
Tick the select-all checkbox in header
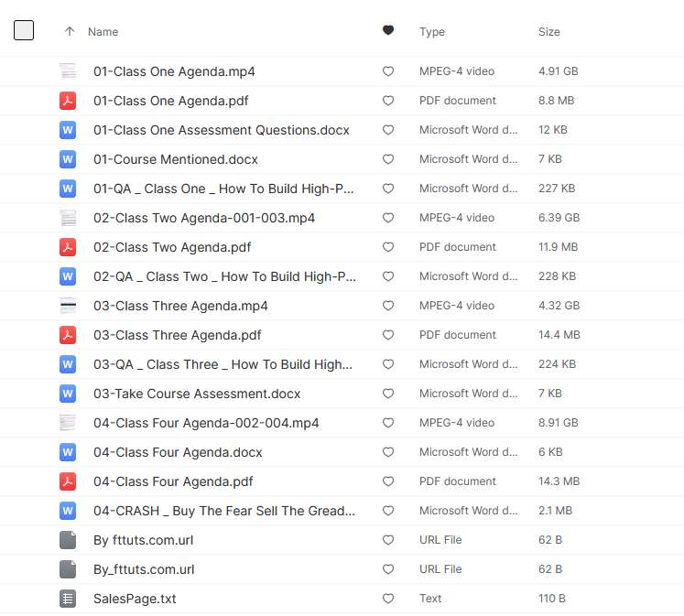coord(24,31)
